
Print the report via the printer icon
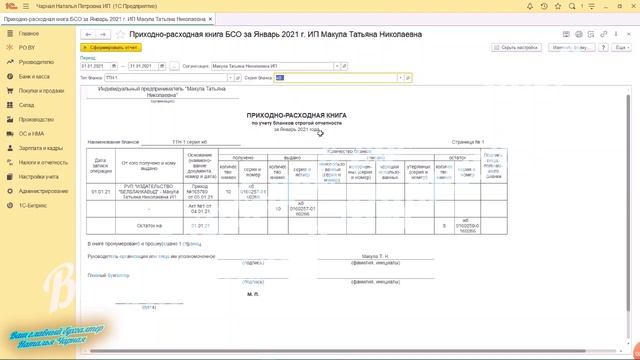click(578, 34)
